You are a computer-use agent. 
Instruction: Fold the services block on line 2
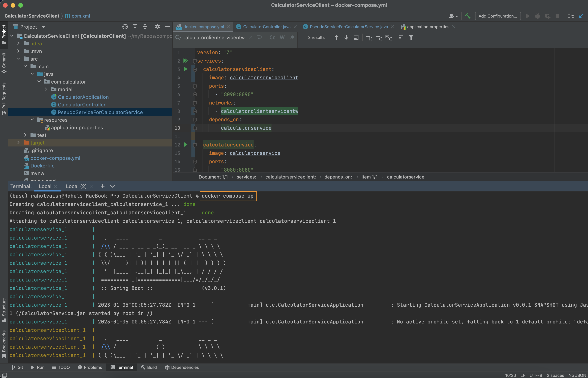(x=194, y=61)
